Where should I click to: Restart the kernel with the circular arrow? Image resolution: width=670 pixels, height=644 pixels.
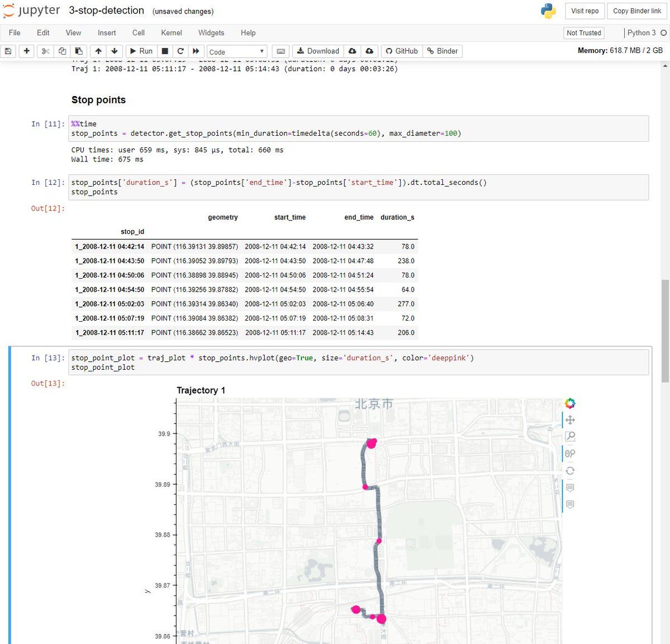(180, 51)
